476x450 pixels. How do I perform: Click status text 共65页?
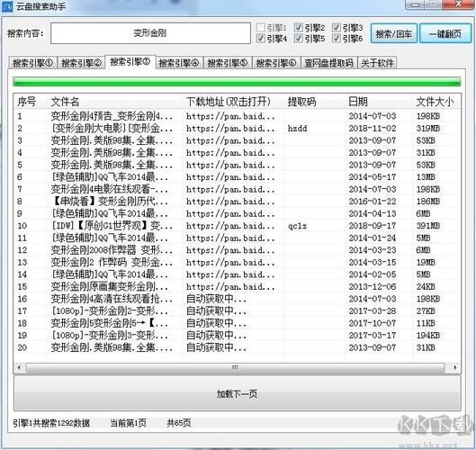pyautogui.click(x=179, y=423)
